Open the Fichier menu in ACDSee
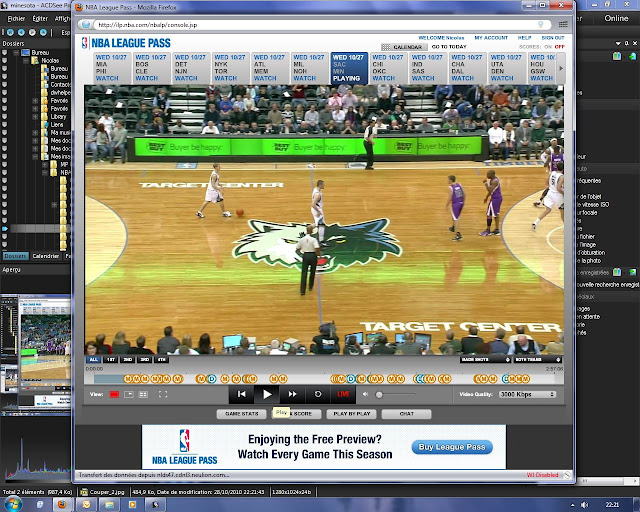The height and width of the screenshot is (512, 640). pos(16,19)
